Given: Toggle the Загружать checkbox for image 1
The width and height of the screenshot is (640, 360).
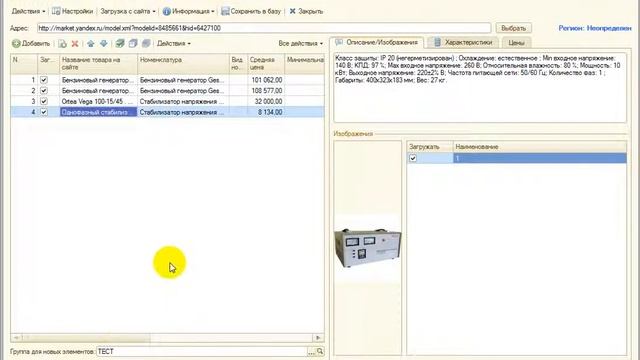Looking at the screenshot, I should point(413,158).
